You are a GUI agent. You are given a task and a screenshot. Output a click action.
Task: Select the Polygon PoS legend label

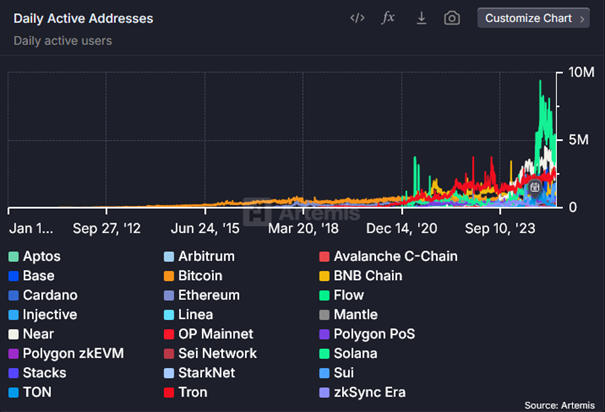374,334
